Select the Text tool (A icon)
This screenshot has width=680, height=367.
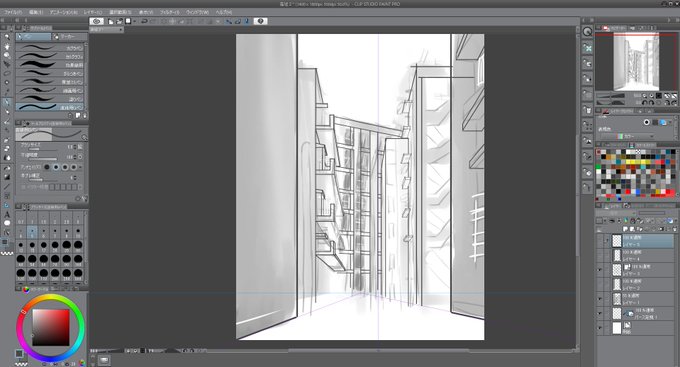(7, 214)
